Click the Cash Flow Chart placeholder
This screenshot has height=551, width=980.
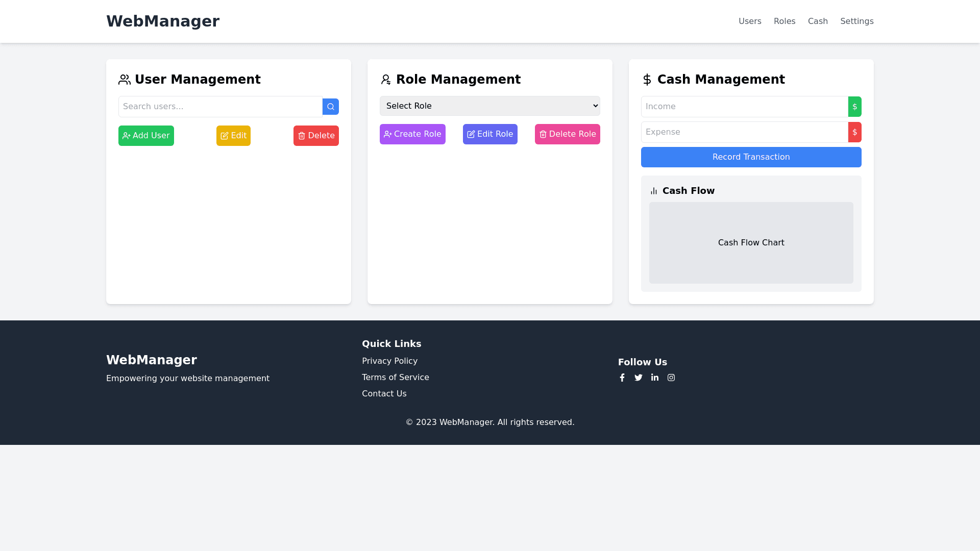(751, 243)
